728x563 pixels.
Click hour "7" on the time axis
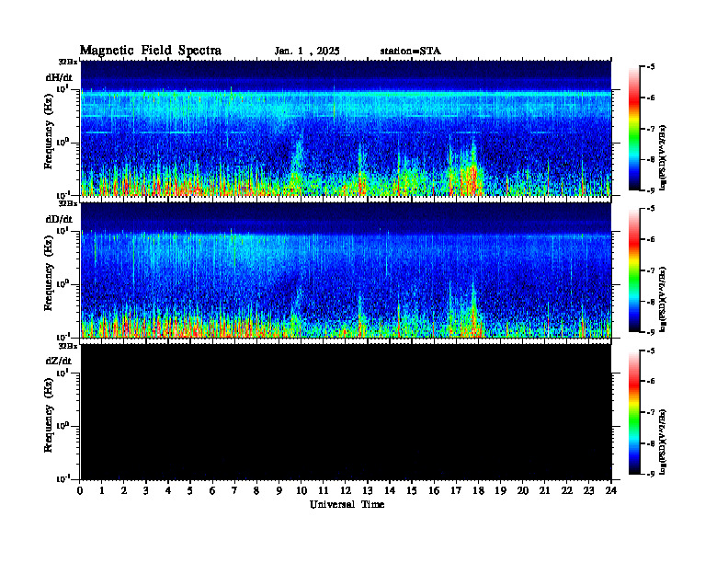click(x=234, y=491)
